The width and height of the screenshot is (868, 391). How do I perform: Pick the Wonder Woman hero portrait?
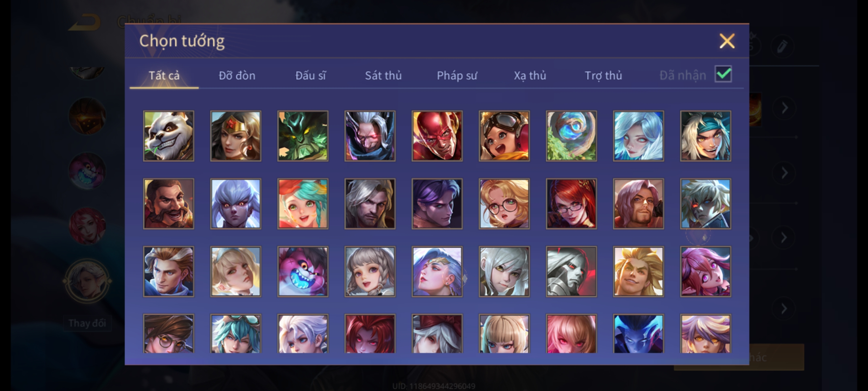[236, 136]
